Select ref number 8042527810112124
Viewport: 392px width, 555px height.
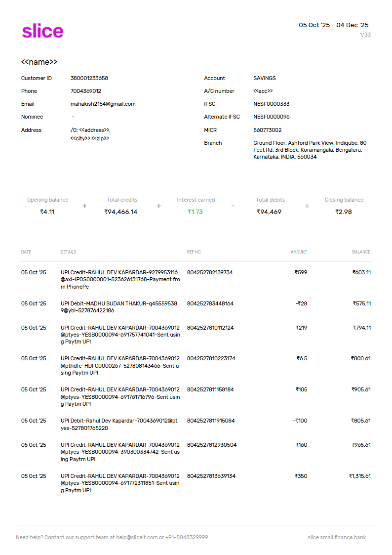[210, 328]
